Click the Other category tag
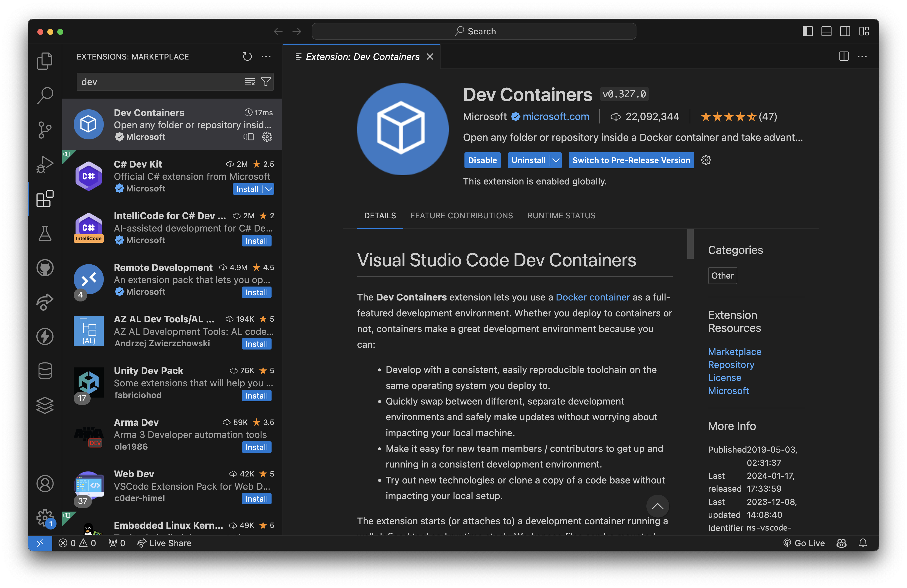907x588 pixels. click(722, 275)
